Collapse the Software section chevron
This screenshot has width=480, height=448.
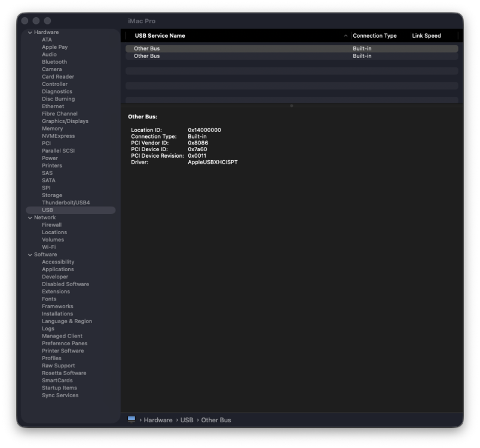tap(30, 254)
